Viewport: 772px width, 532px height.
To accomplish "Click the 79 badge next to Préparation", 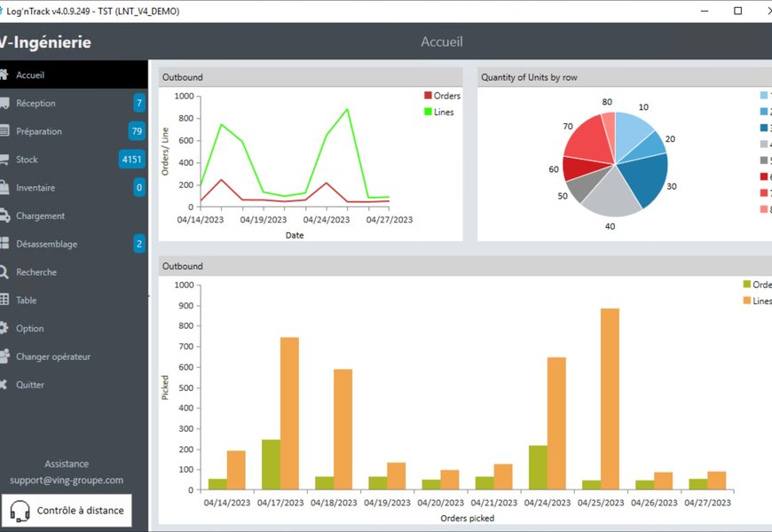I will 137,131.
